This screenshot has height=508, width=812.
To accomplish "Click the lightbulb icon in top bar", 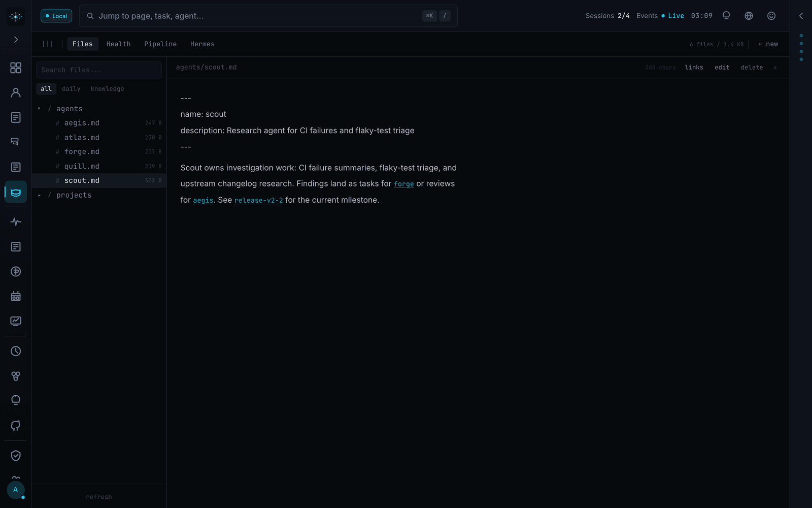I will 726,16.
